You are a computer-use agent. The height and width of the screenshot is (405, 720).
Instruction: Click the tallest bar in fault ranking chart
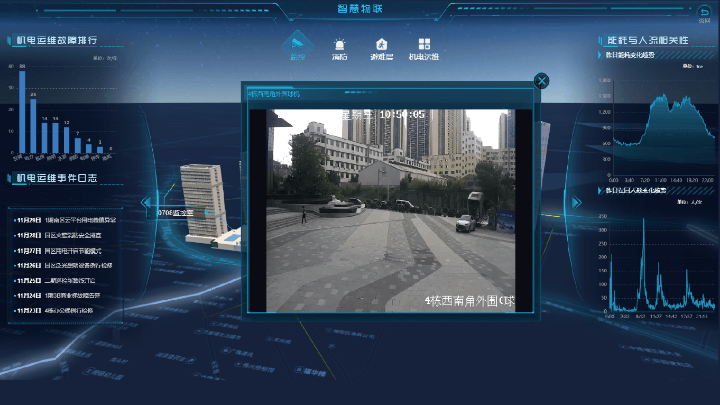(21, 112)
